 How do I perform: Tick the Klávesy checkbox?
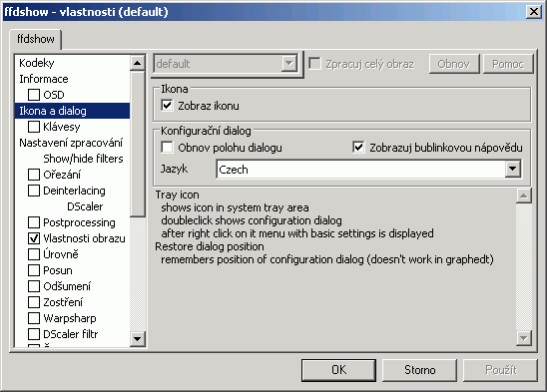(x=34, y=127)
